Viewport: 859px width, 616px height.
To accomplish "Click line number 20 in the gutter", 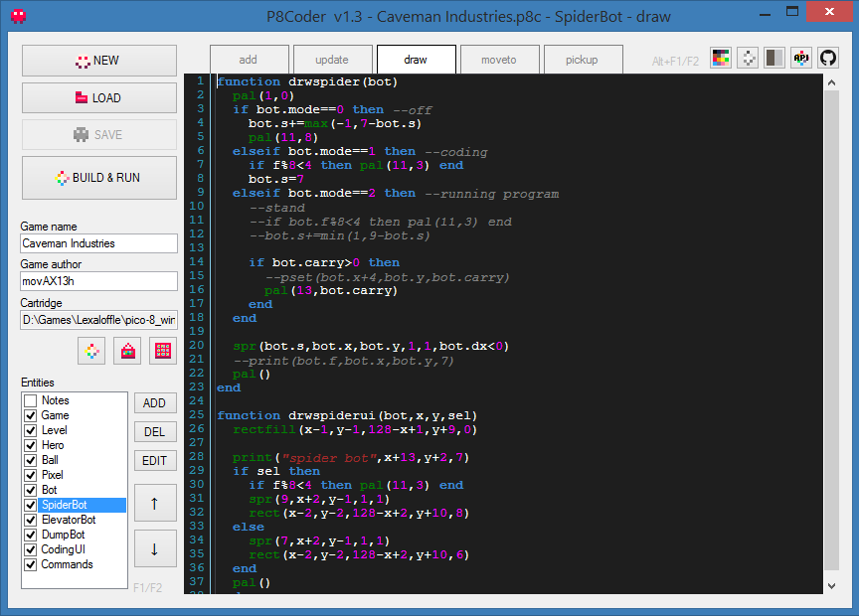I will pos(197,346).
